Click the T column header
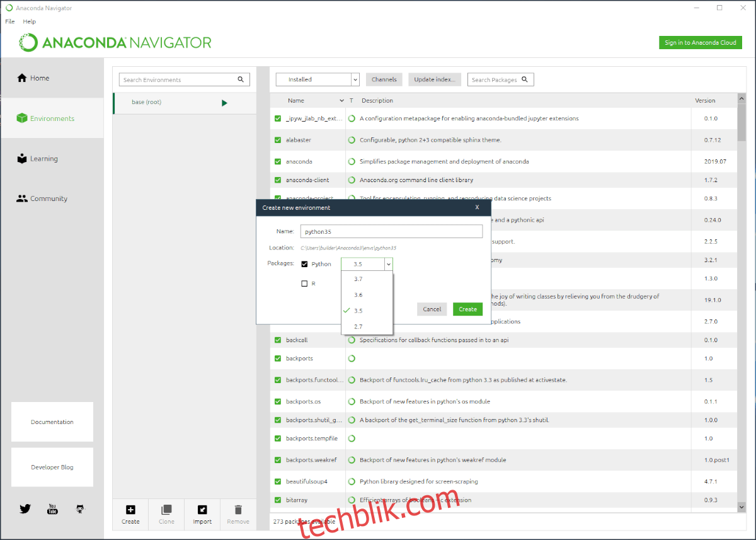756x540 pixels. click(x=352, y=101)
